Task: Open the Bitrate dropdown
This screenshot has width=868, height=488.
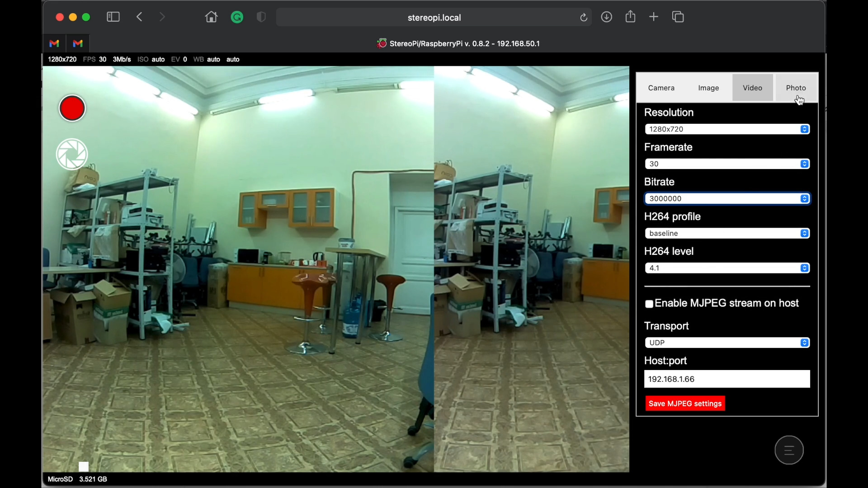Action: tap(727, 199)
